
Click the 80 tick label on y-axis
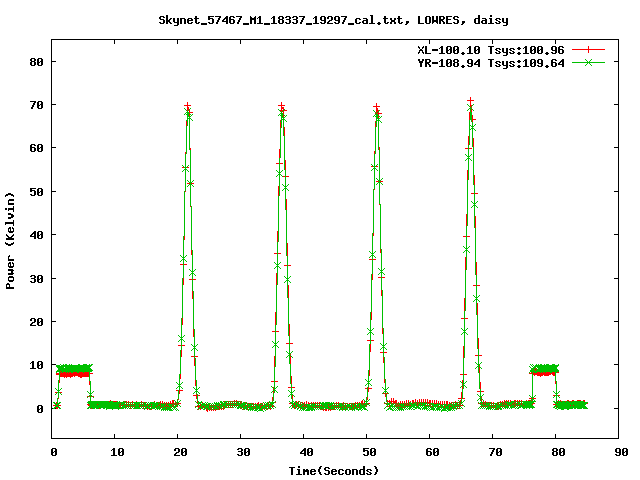[x=36, y=61]
